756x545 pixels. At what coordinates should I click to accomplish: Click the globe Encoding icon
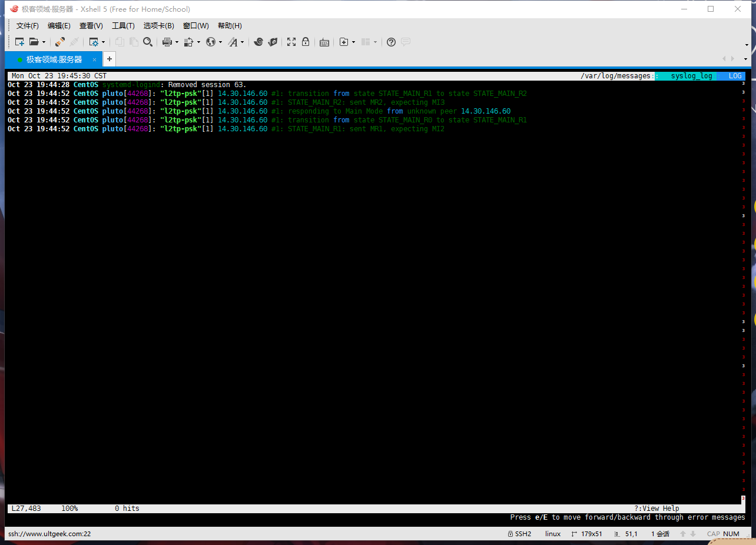click(x=211, y=42)
